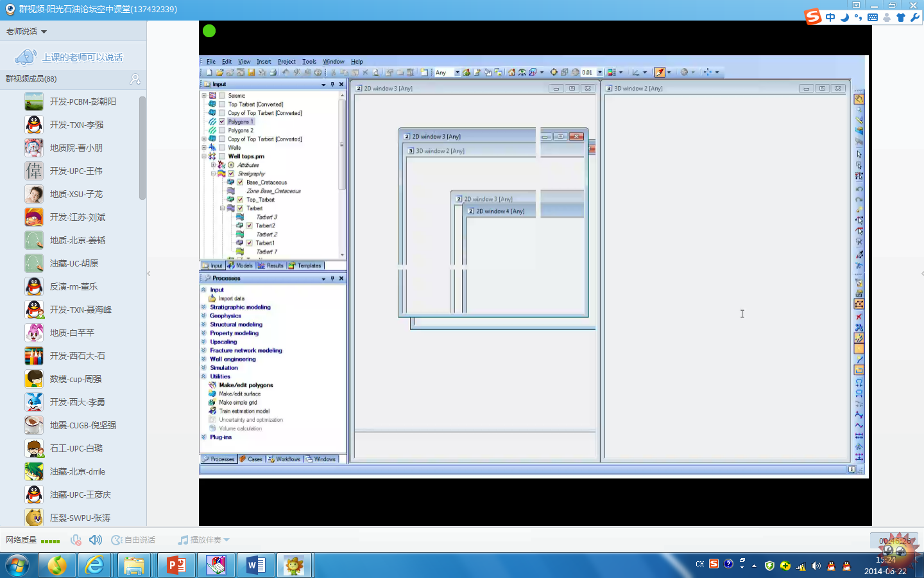
Task: Click the New project icon in Petrel toolbar
Action: click(209, 73)
